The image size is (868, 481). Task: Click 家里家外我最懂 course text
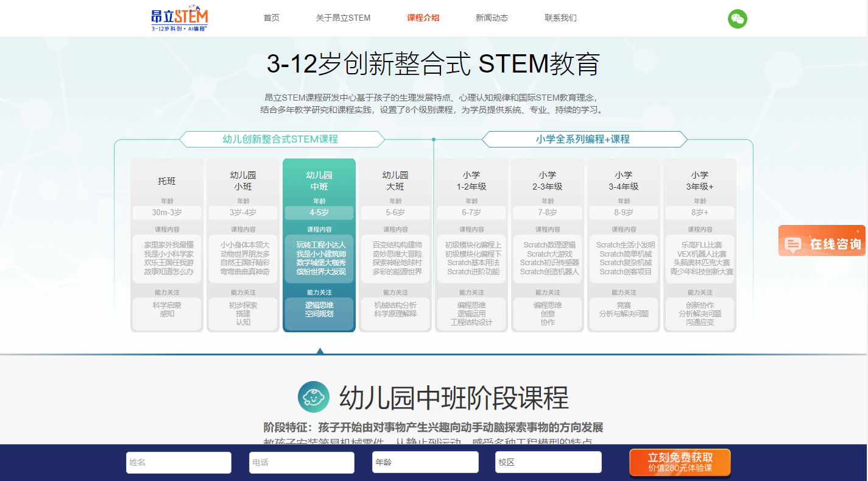point(169,245)
